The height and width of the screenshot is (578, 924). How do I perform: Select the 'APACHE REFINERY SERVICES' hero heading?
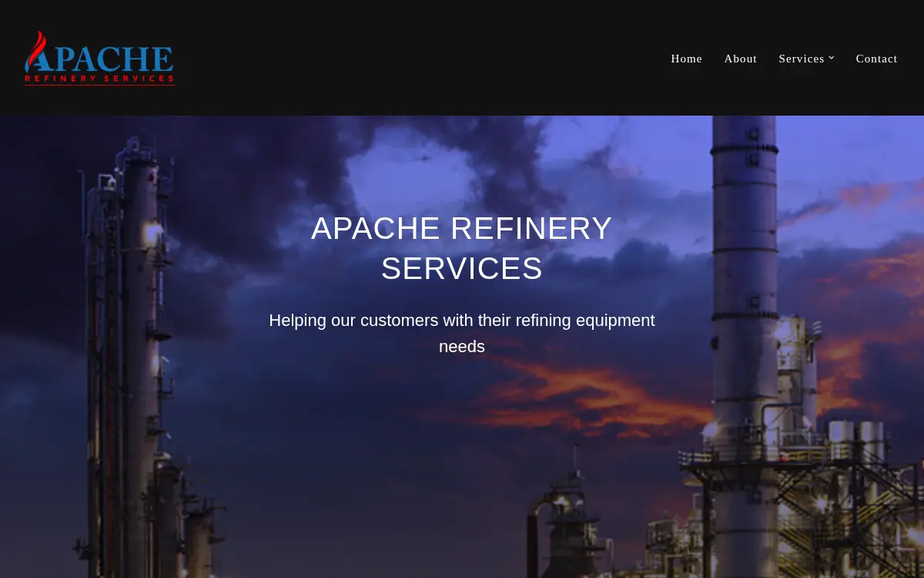tap(462, 248)
